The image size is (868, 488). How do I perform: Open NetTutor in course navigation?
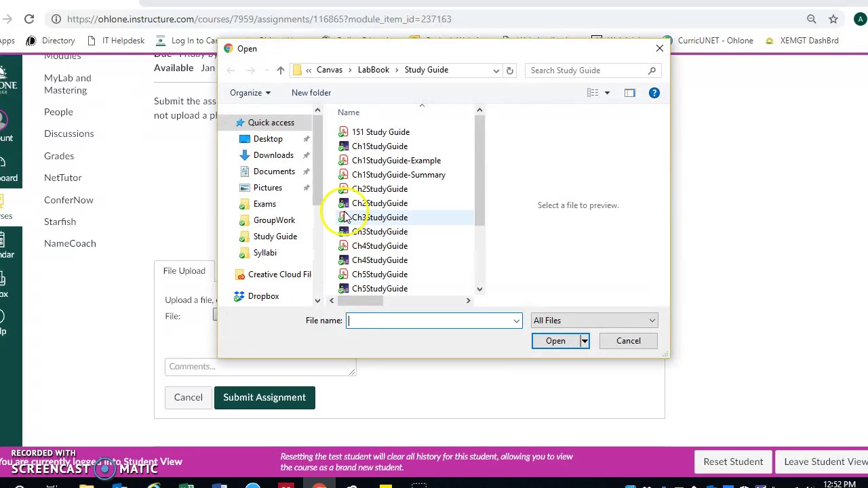63,178
